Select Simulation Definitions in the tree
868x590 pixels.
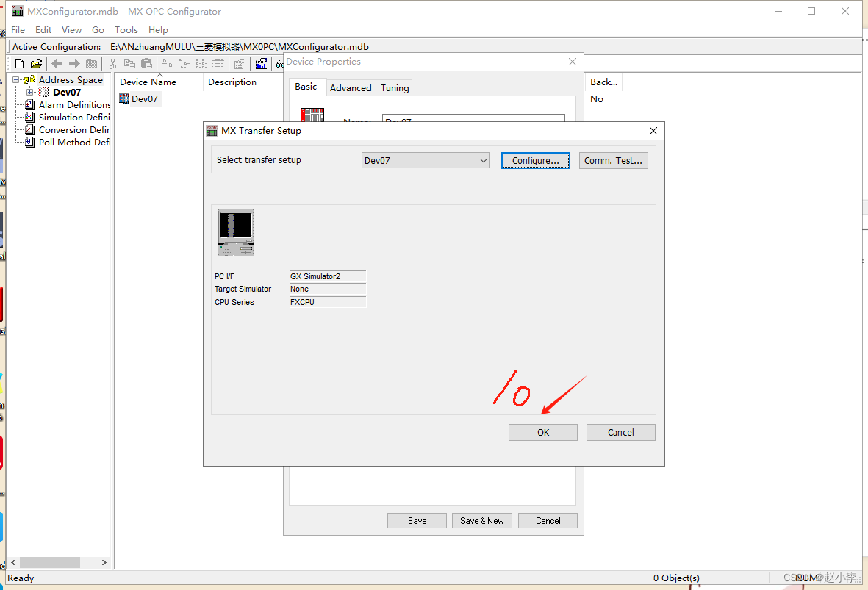[x=74, y=118]
